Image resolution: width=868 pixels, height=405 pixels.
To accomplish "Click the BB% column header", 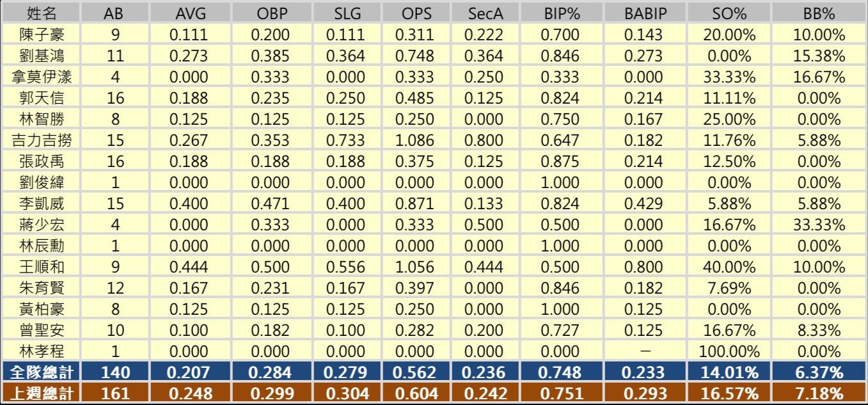I will point(819,13).
